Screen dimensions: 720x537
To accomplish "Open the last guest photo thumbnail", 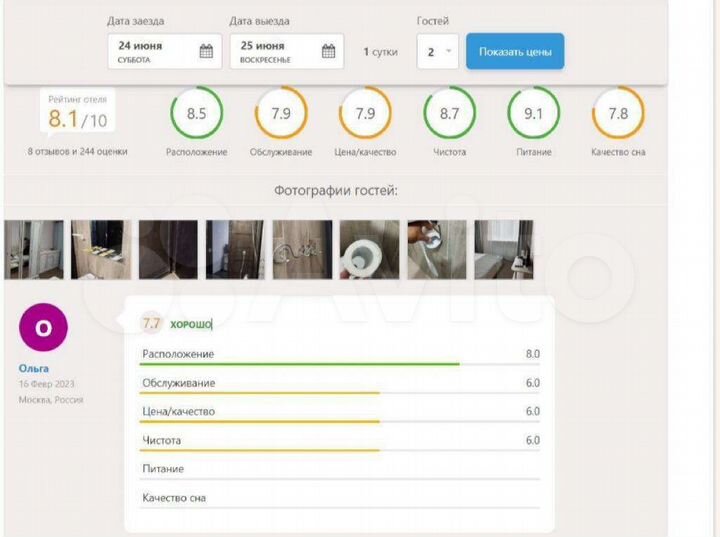I will [x=503, y=249].
